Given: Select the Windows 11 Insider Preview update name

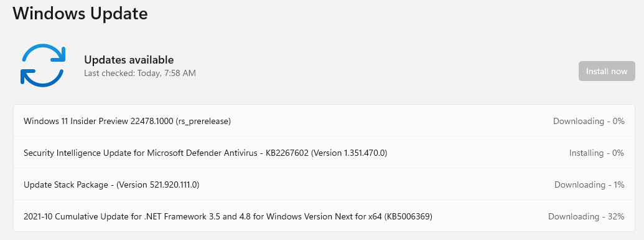Looking at the screenshot, I should [128, 121].
